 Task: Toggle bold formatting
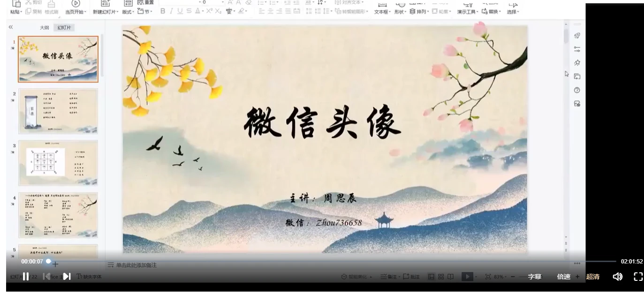click(163, 11)
